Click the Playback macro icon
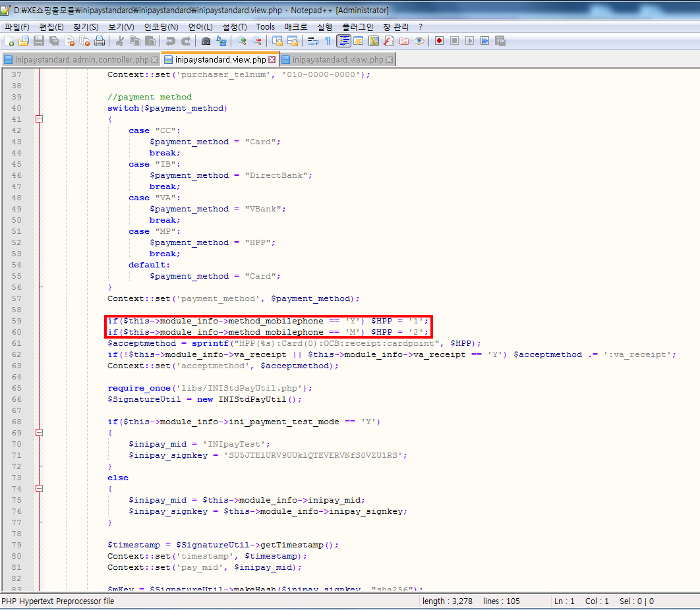 (x=470, y=41)
